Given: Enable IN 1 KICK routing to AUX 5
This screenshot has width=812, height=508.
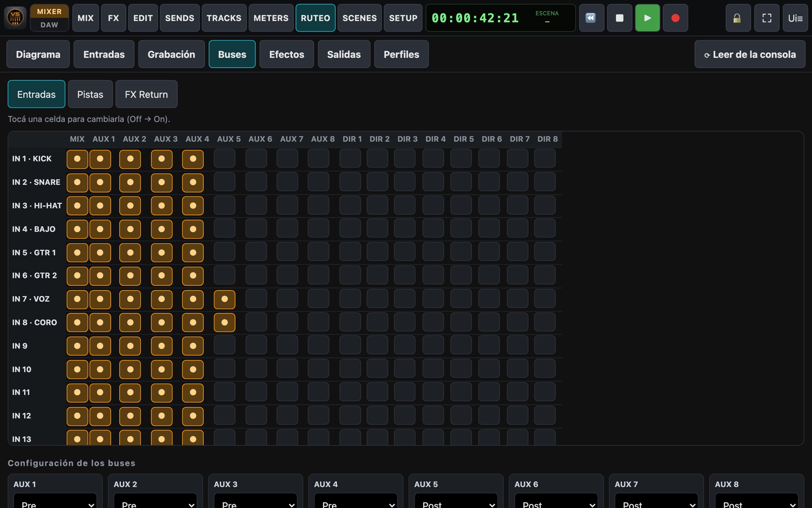Looking at the screenshot, I should click(x=225, y=159).
